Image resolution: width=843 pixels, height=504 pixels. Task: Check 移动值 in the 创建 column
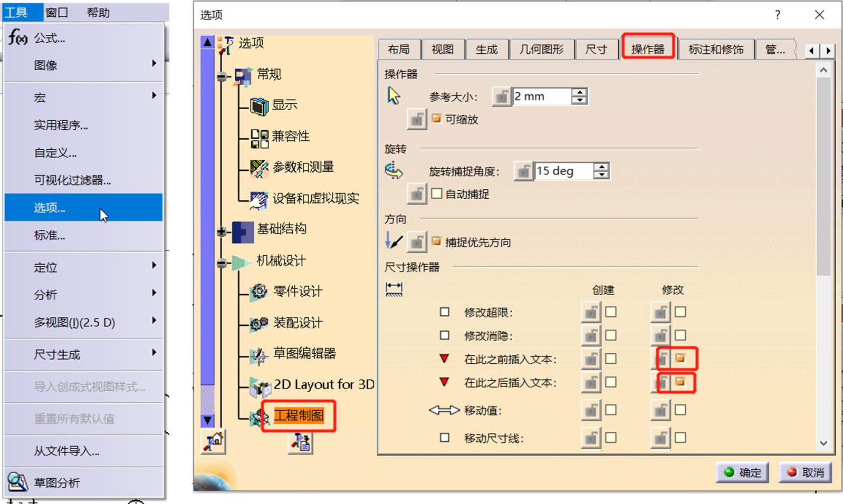(x=611, y=410)
